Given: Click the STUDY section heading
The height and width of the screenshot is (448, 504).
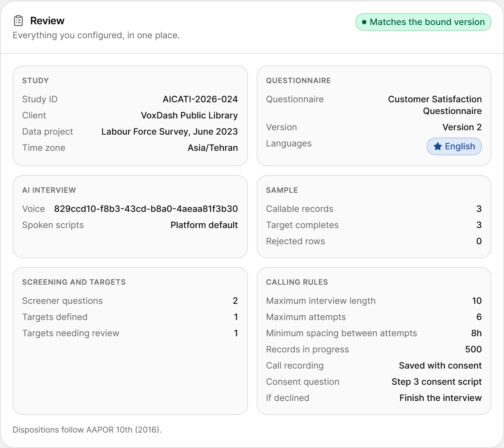Looking at the screenshot, I should point(35,81).
